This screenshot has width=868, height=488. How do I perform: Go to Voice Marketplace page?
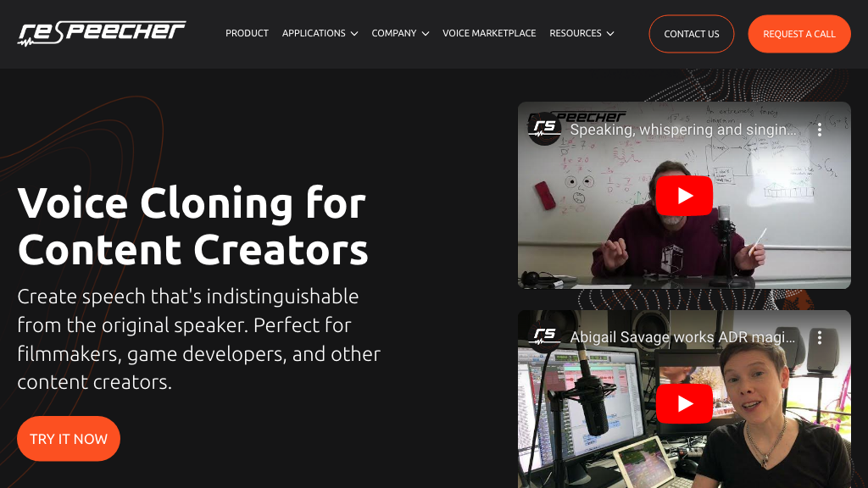coord(489,33)
